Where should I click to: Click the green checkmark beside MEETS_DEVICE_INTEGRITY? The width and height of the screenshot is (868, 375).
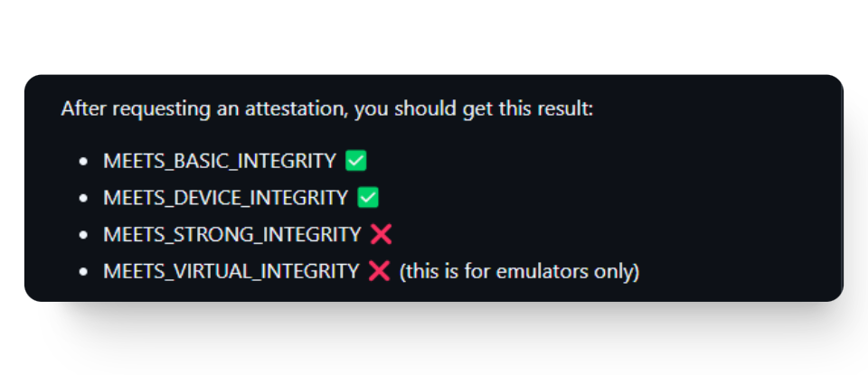tap(367, 198)
